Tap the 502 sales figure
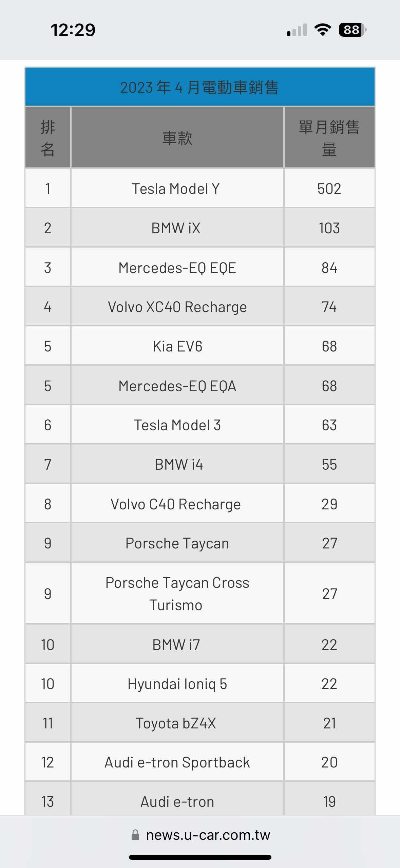Image resolution: width=400 pixels, height=868 pixels. point(329,189)
